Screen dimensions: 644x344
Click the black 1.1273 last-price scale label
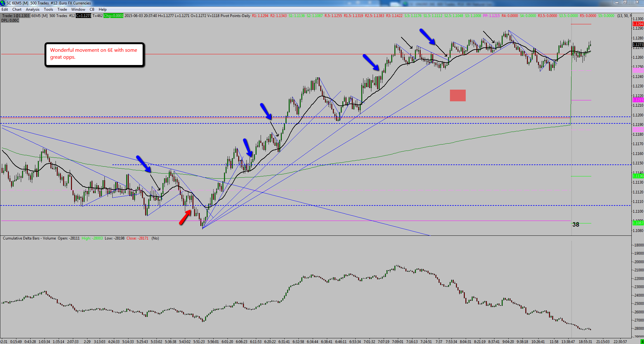(x=638, y=45)
